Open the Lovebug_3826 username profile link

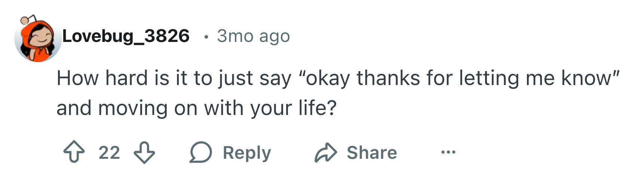[x=126, y=36]
